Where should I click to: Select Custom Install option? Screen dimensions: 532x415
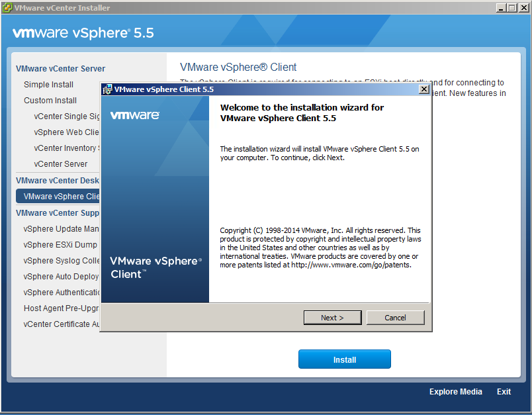tap(50, 101)
